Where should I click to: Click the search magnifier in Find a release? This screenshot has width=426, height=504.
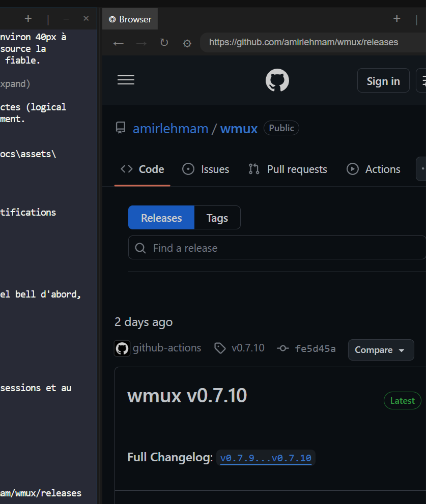click(x=140, y=248)
